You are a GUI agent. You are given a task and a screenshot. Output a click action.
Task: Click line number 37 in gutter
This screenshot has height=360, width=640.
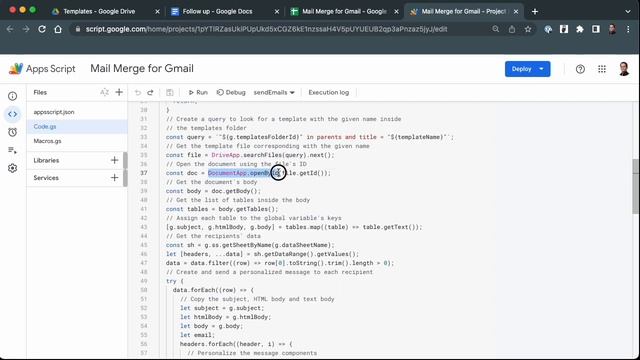(x=144, y=173)
